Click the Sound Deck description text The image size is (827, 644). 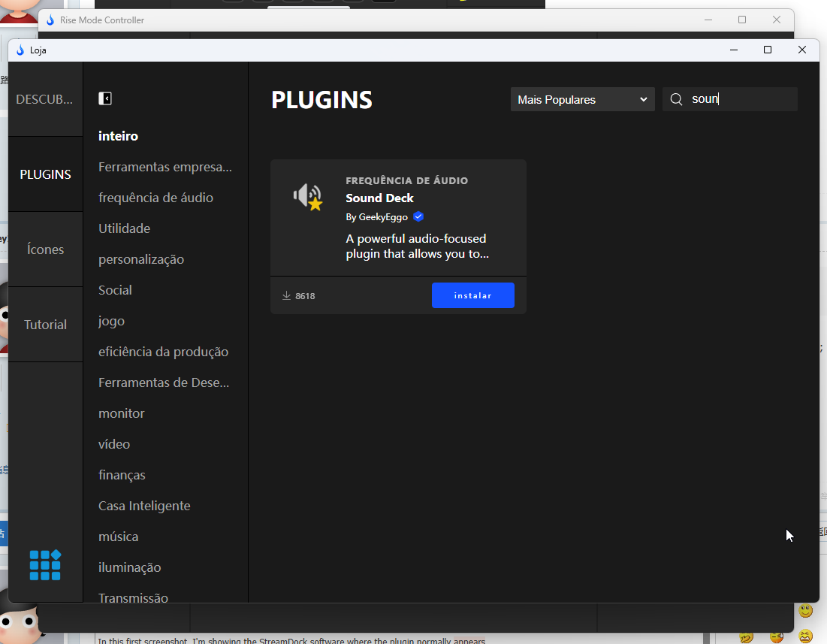tap(417, 246)
